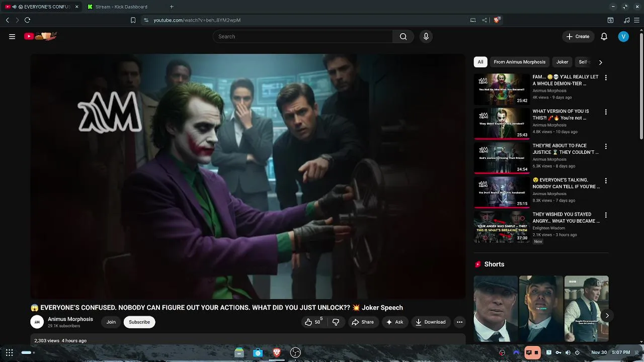Open the account avatar menu
The height and width of the screenshot is (362, 644).
click(623, 36)
